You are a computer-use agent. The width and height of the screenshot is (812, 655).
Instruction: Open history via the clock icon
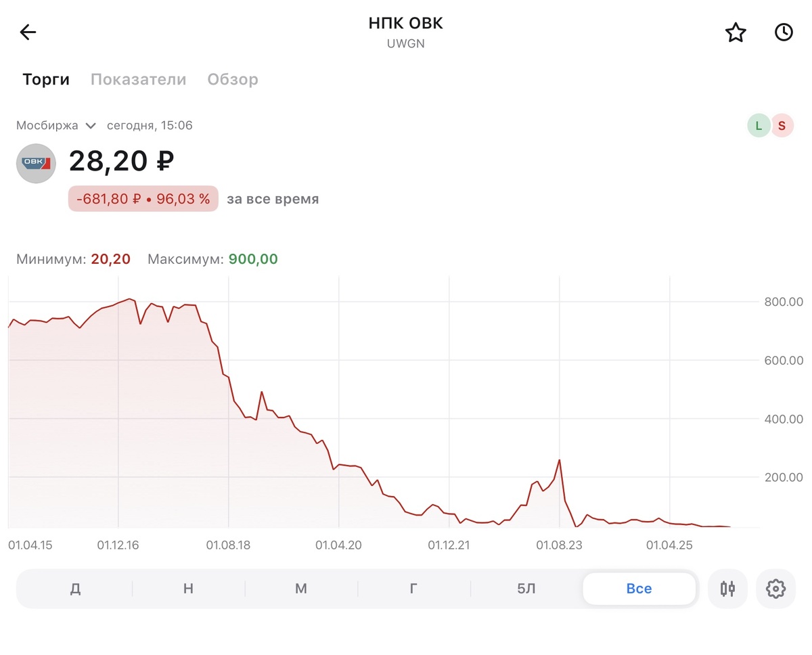[784, 32]
